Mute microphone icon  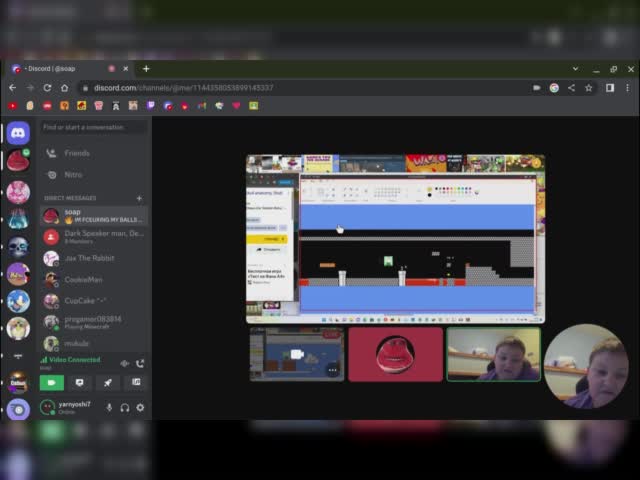tap(109, 407)
